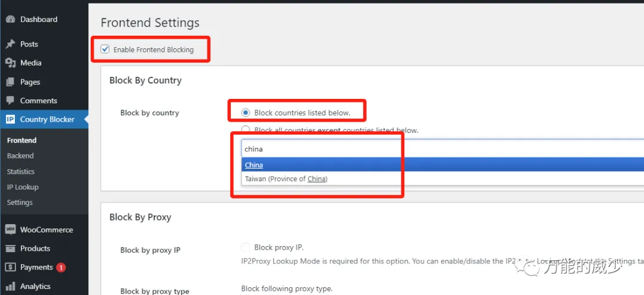
Task: Go to the Frontend submenu page
Action: (22, 140)
